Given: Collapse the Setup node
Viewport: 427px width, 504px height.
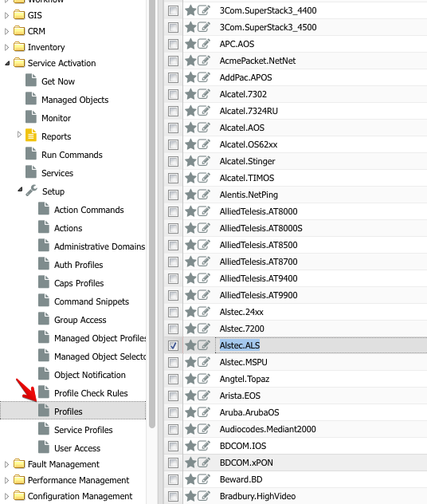Looking at the screenshot, I should (20, 189).
